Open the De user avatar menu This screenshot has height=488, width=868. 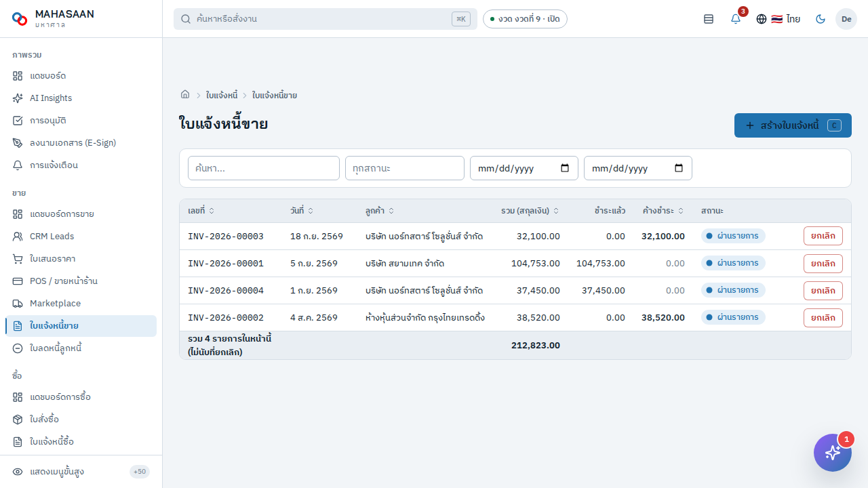[846, 19]
